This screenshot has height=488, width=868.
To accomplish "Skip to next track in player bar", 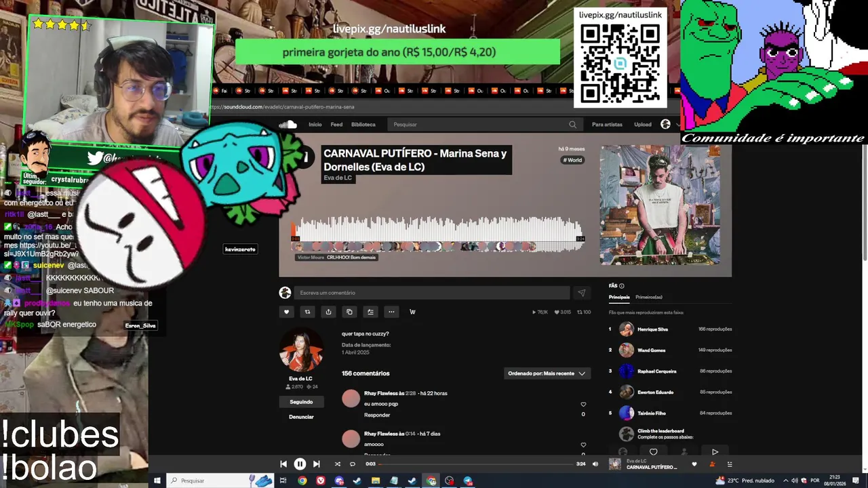I will tap(316, 464).
